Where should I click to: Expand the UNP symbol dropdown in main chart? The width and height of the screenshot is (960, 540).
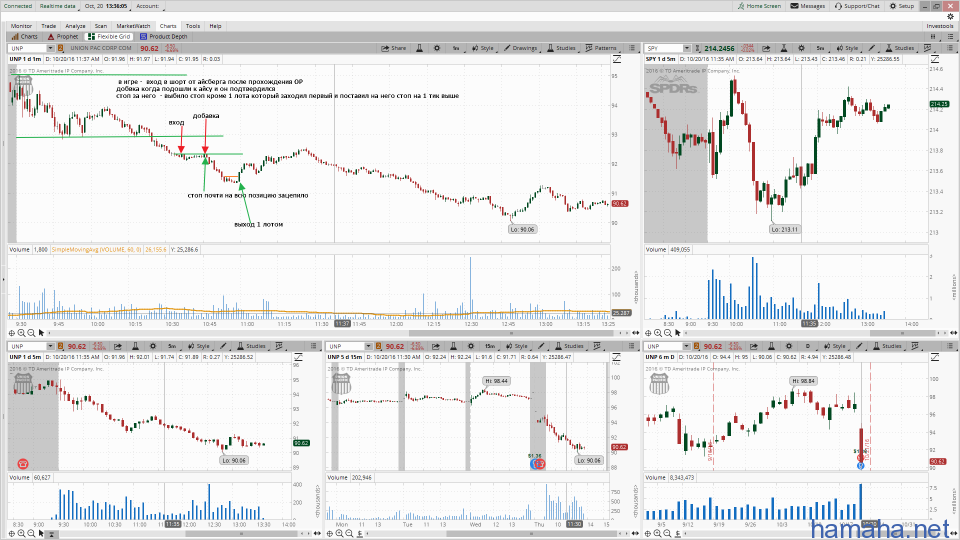50,48
